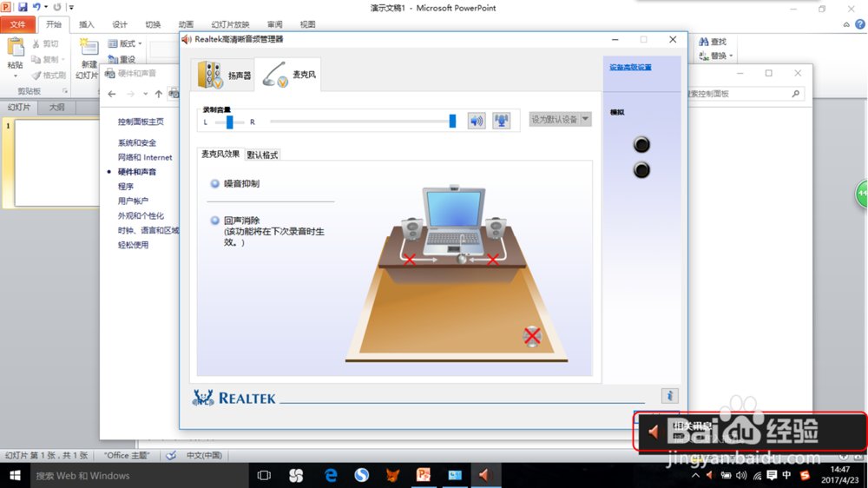Expand the Undo history dropdown arrow
868x488 pixels.
click(x=45, y=7)
